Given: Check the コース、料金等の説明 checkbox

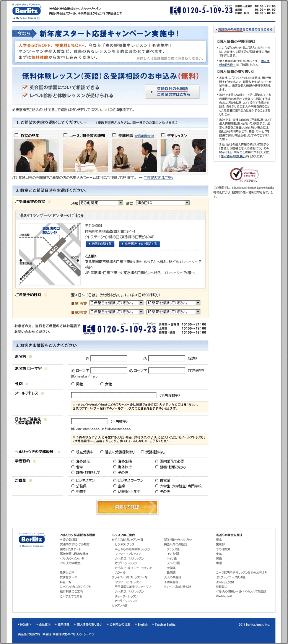Looking at the screenshot, I should pos(65,135).
